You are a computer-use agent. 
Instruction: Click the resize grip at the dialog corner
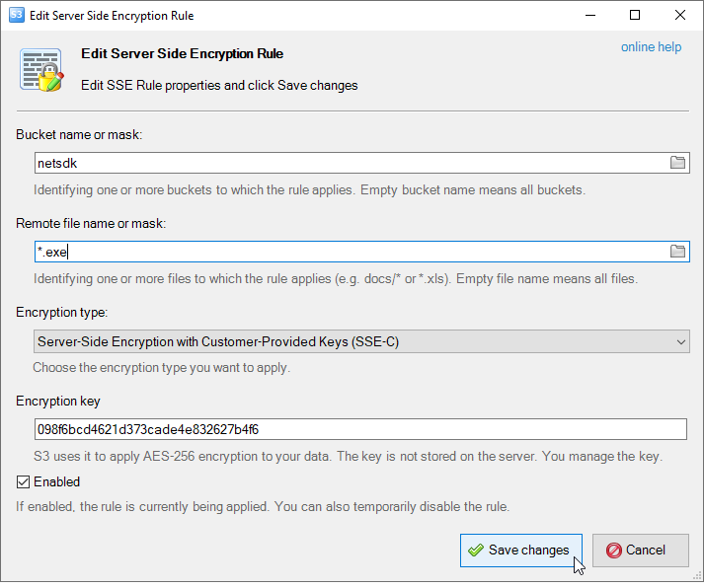pos(697,576)
